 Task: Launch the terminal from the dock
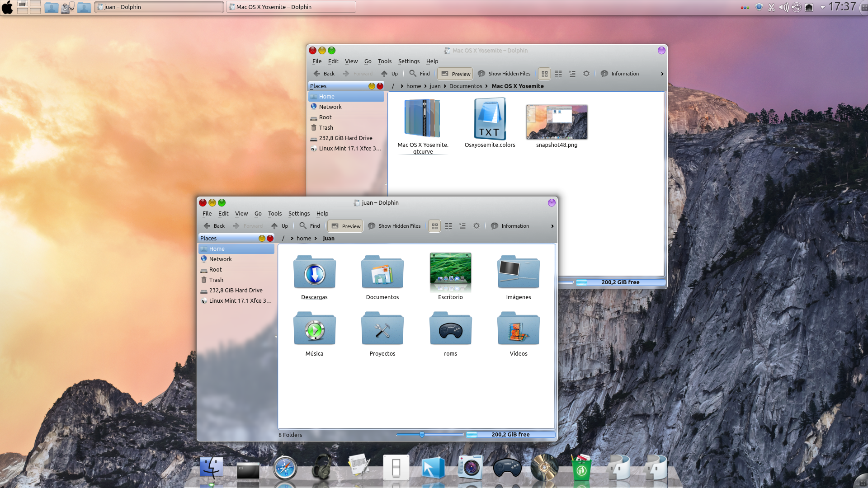(x=248, y=470)
